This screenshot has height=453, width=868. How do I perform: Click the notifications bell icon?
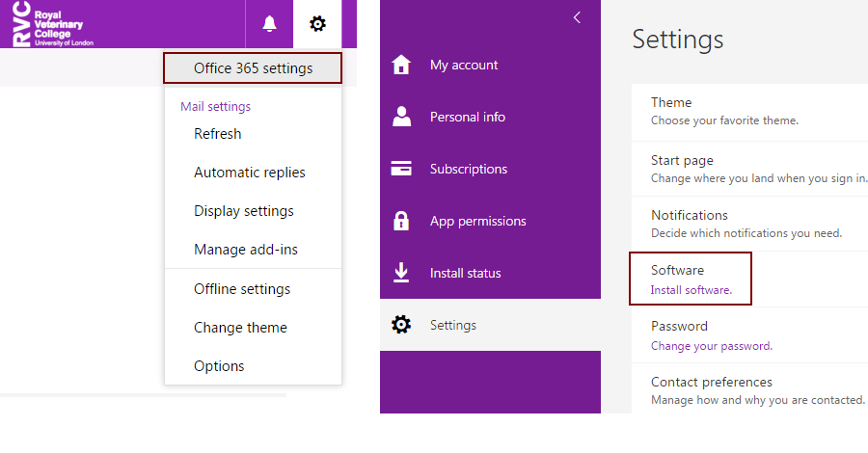[x=270, y=24]
